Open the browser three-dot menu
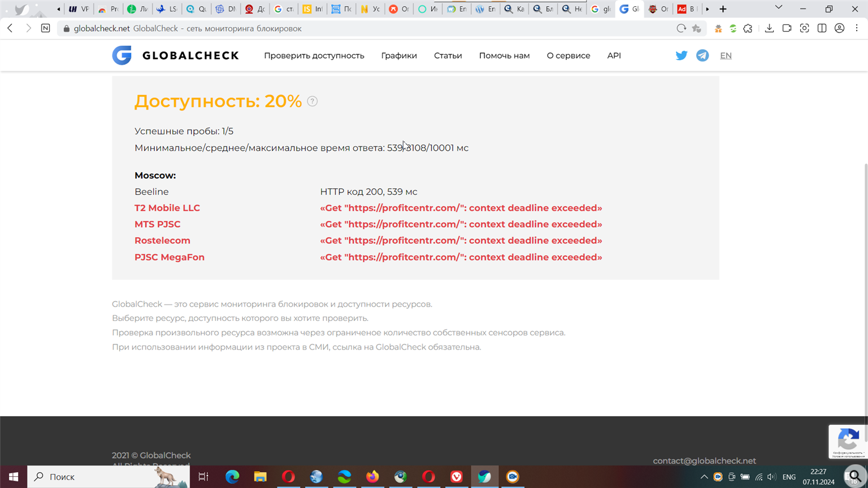This screenshot has width=868, height=488. pos(857,28)
